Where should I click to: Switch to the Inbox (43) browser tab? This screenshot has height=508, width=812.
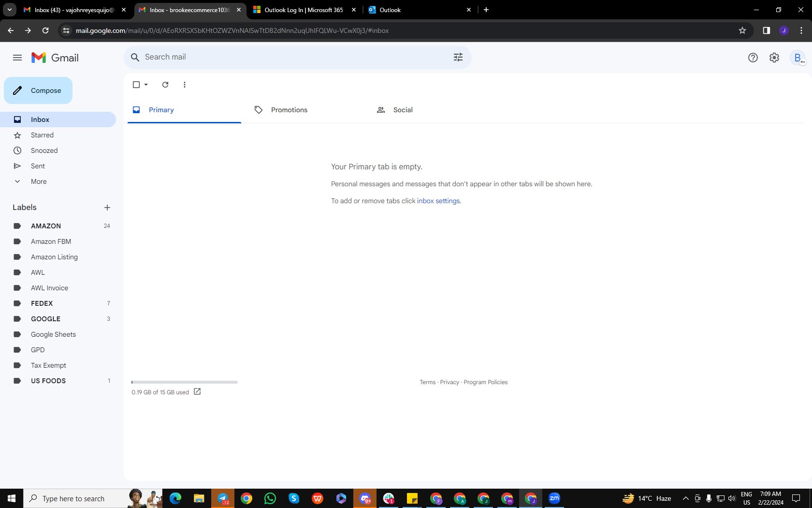click(x=74, y=10)
